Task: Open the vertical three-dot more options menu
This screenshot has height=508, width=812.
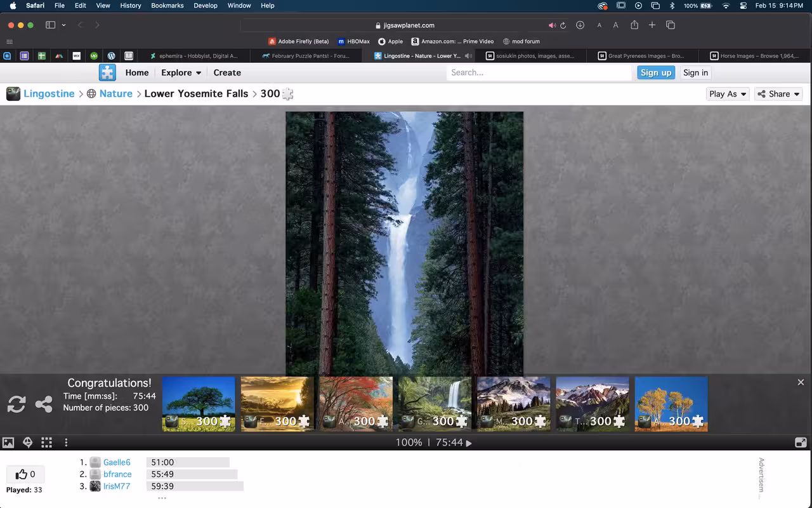Action: [x=66, y=443]
